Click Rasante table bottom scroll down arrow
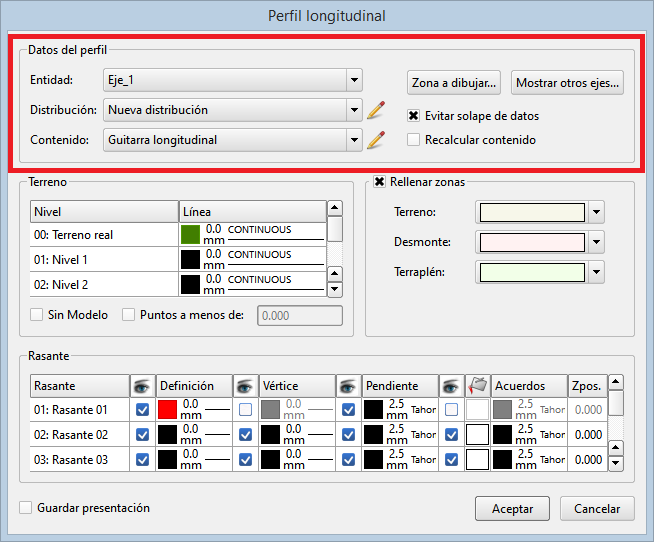 [616, 463]
